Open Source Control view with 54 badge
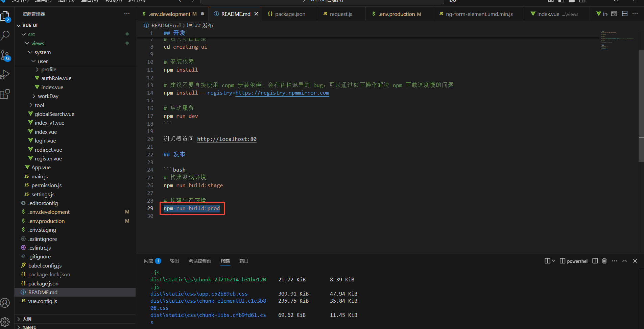Screen dimensions: 644x329 [x=5, y=56]
